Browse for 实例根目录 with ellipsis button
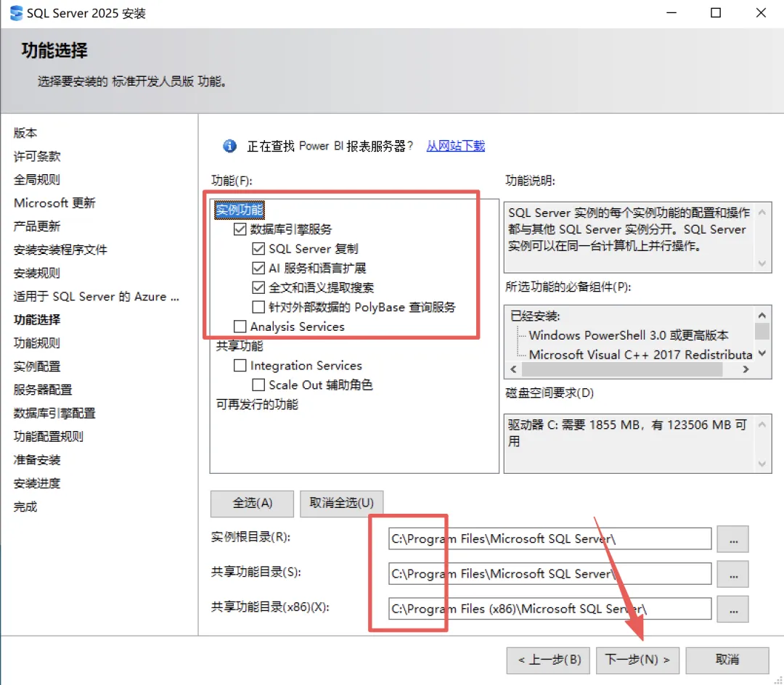The height and width of the screenshot is (685, 784). click(733, 539)
